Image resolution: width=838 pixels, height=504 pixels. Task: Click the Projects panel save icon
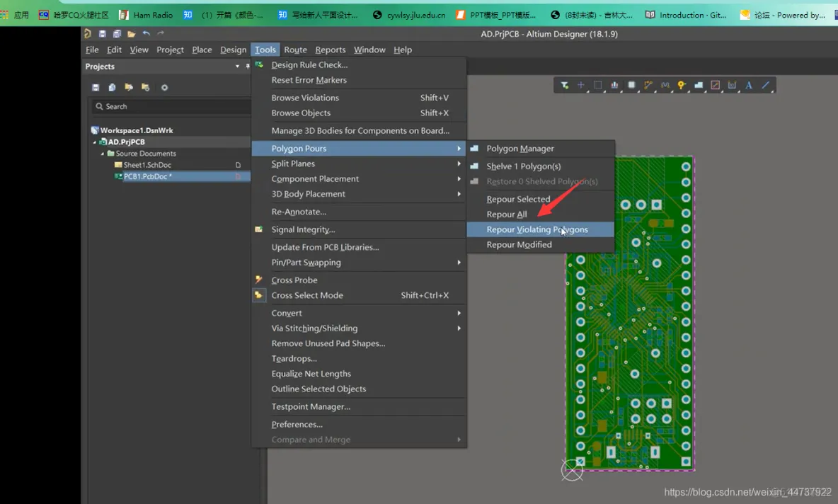(96, 87)
